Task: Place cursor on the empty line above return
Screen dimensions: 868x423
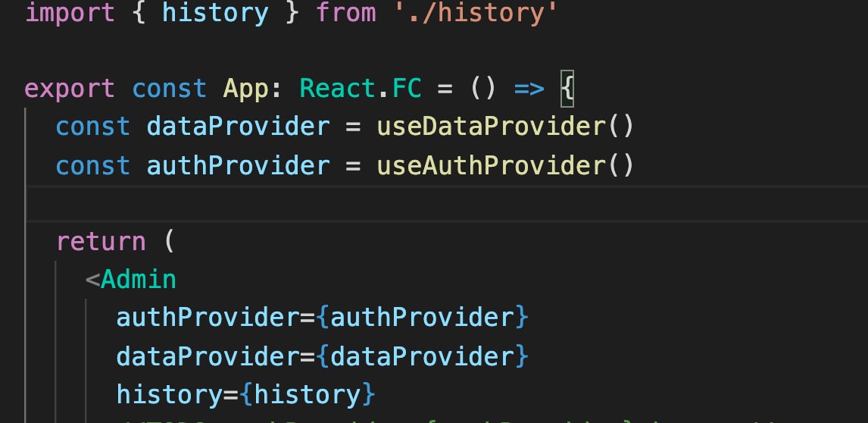Action: [x=448, y=204]
